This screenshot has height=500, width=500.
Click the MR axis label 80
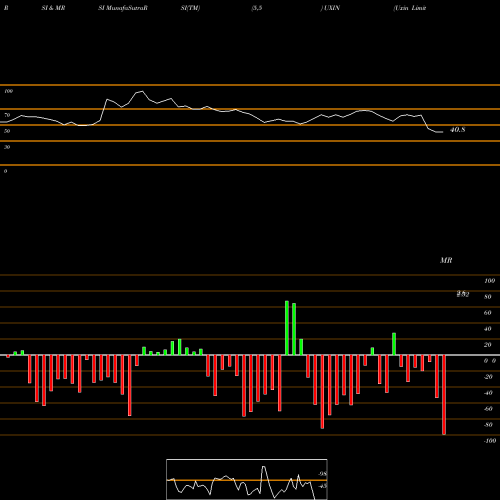click(x=488, y=297)
